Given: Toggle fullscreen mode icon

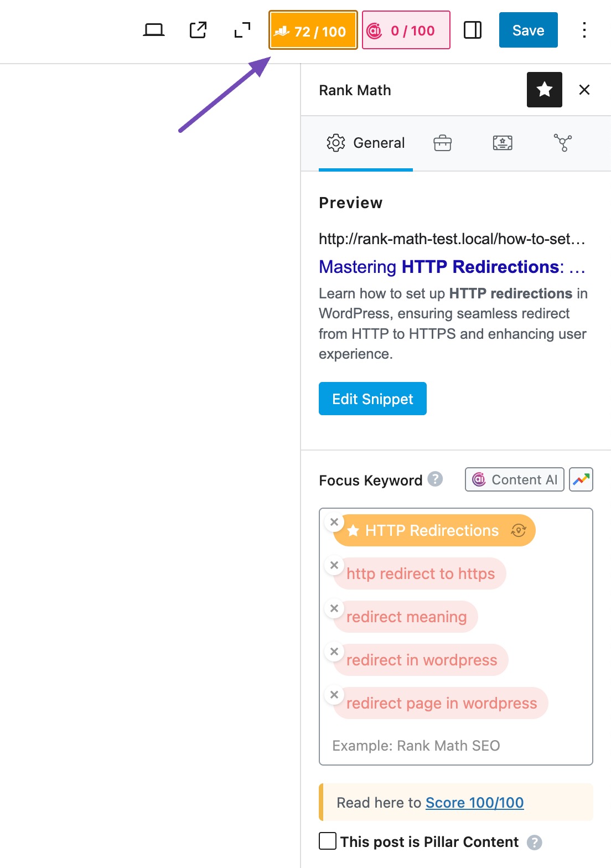Looking at the screenshot, I should [x=242, y=30].
